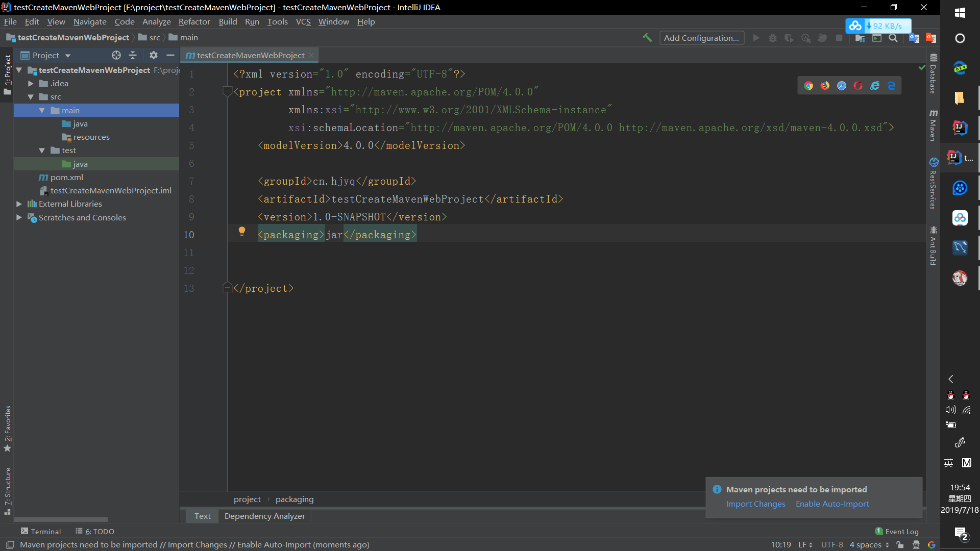Screen dimensions: 980x551
Task: Open page in Firefox browser icon
Action: point(825,86)
